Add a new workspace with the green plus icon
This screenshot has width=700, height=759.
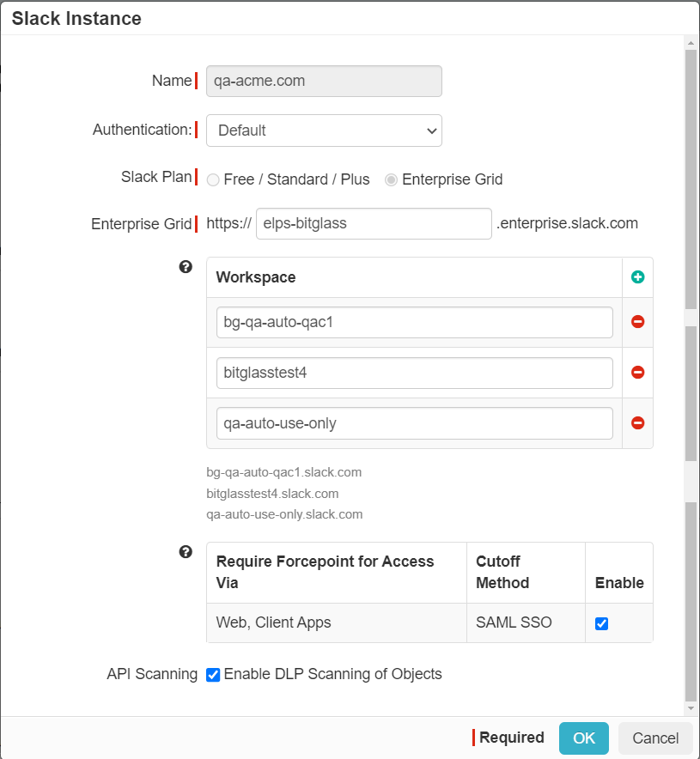[x=637, y=276]
